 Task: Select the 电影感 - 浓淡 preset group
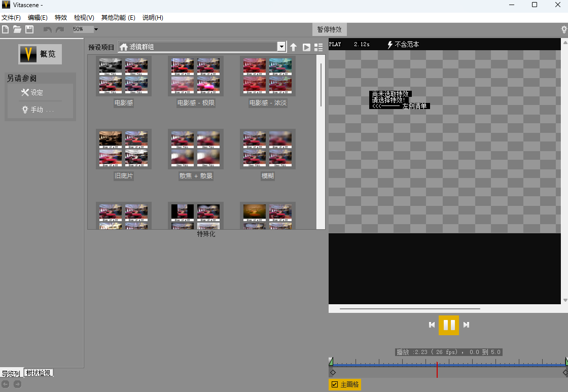coord(268,82)
